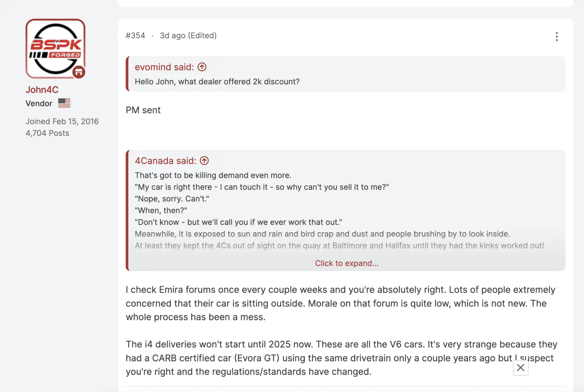Expand the 4Canada quote with Click to expand
The image size is (584, 392).
(x=347, y=263)
